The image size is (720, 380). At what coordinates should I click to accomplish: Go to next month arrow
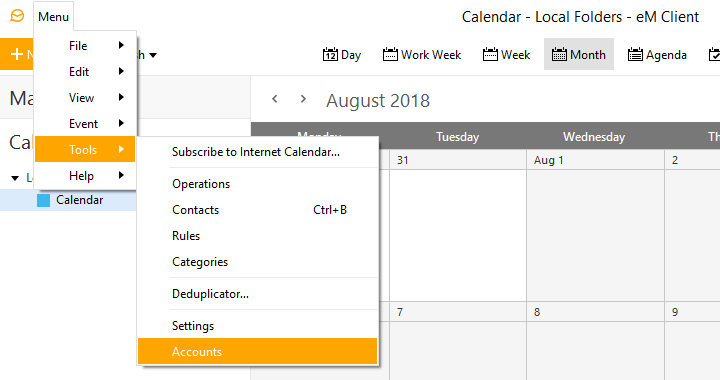coord(303,99)
